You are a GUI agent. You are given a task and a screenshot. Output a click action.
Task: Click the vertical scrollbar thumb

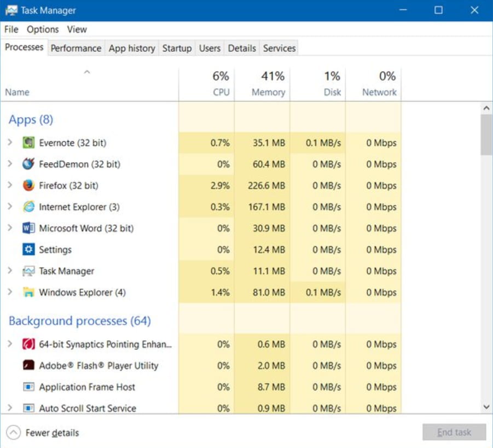coord(486,135)
